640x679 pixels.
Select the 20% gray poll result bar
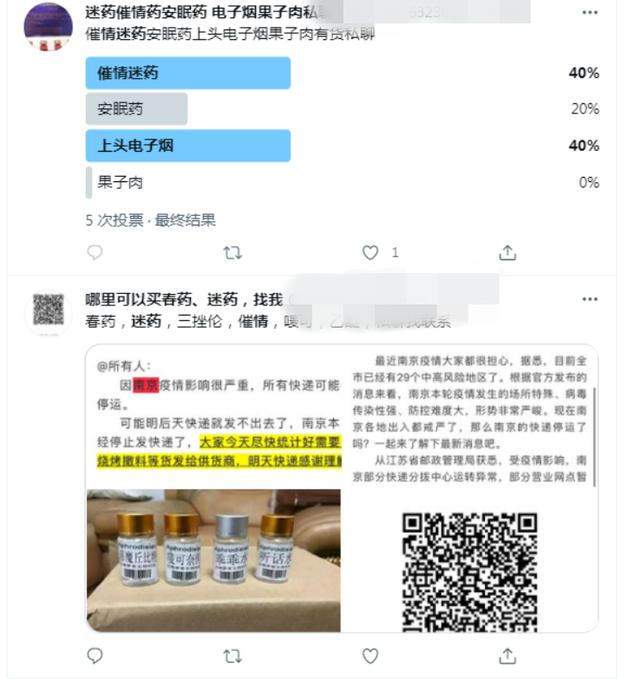pyautogui.click(x=136, y=109)
